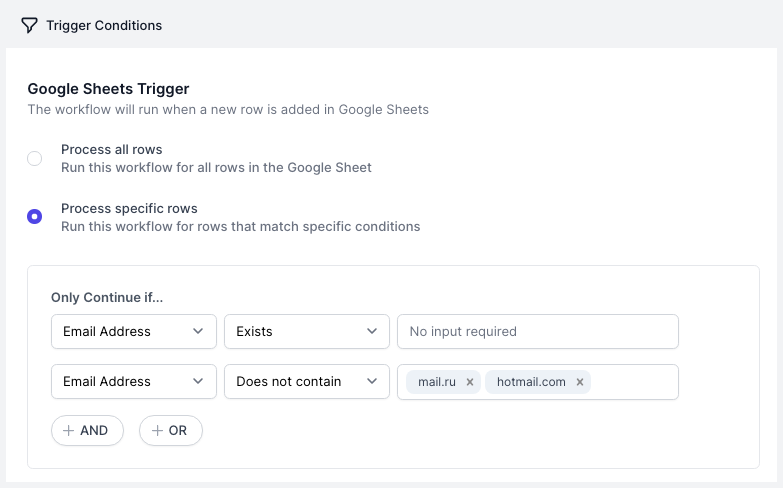Screen dimensions: 783x488
Task: Click the plus icon on AND button
Action: pyautogui.click(x=68, y=431)
